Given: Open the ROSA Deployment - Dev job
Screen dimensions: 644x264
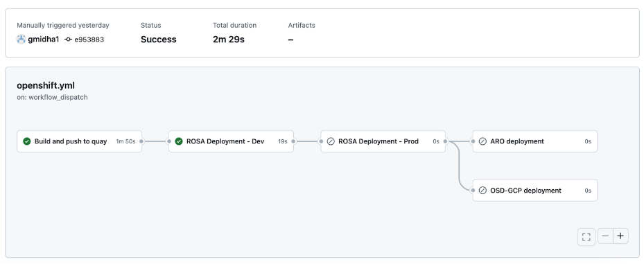Looking at the screenshot, I should click(x=232, y=141).
